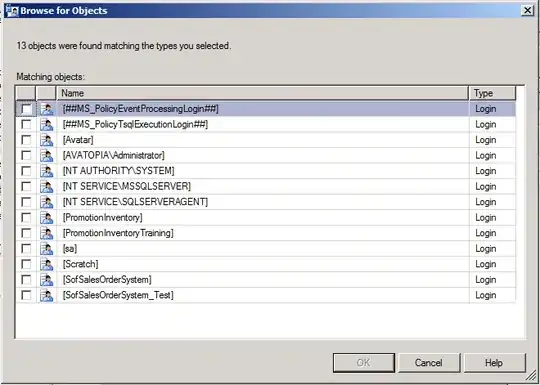Select the [##MS_PolicyEventProcessingLogin##] name text
Viewport: 540px width, 385px height.
click(141, 109)
